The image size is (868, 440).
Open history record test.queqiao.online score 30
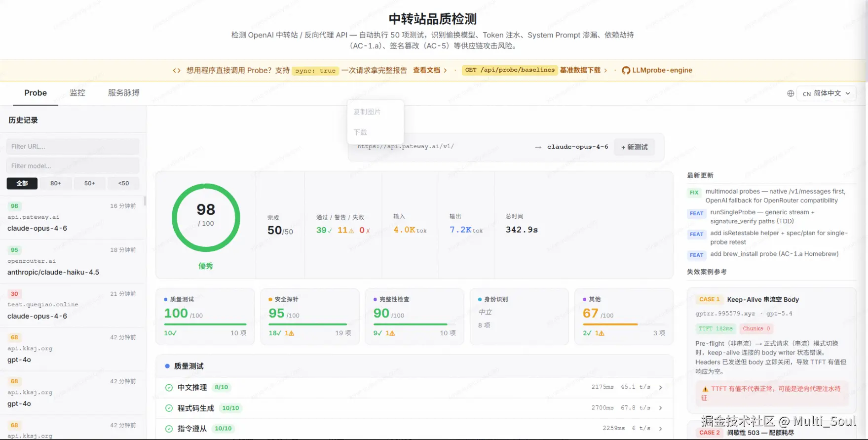pos(73,306)
